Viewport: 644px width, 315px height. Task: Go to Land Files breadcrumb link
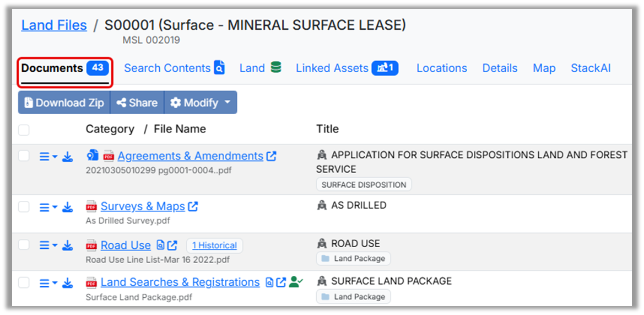tap(54, 25)
